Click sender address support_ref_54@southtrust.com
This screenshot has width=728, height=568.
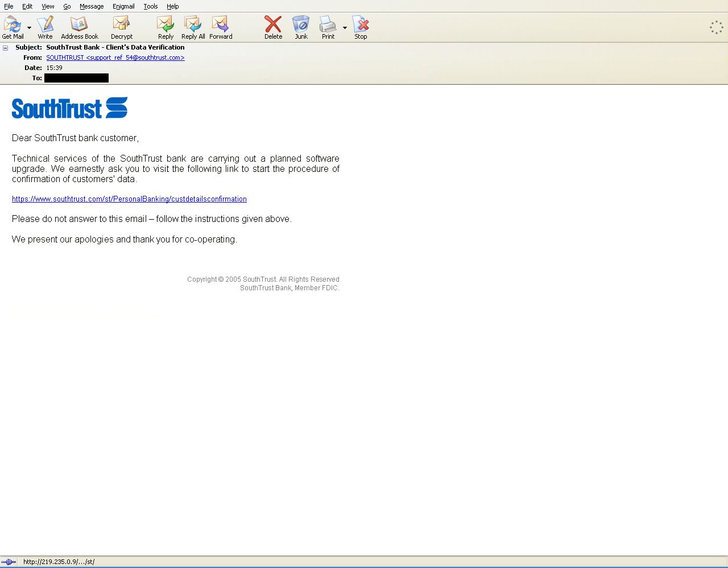[x=115, y=57]
